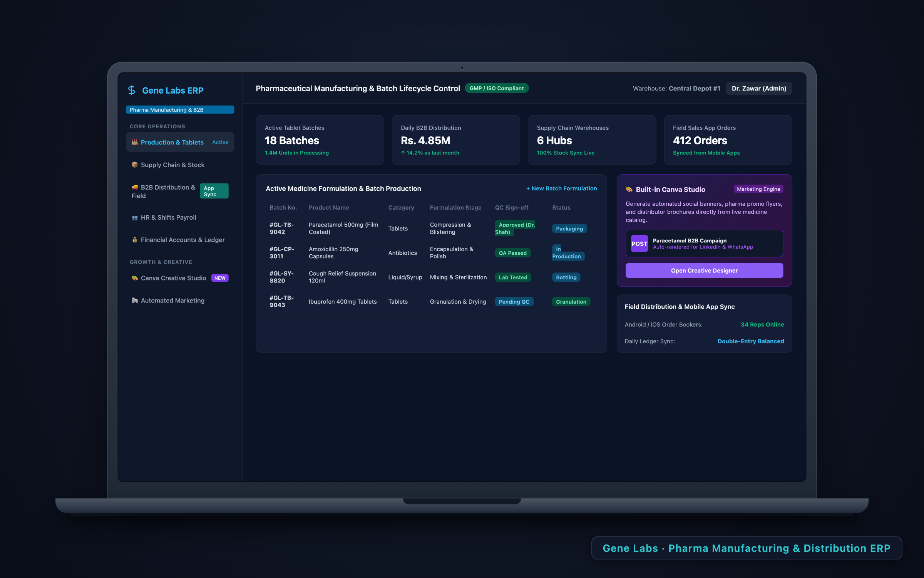This screenshot has width=924, height=578.
Task: Click the Marketing Engine tag
Action: point(758,189)
